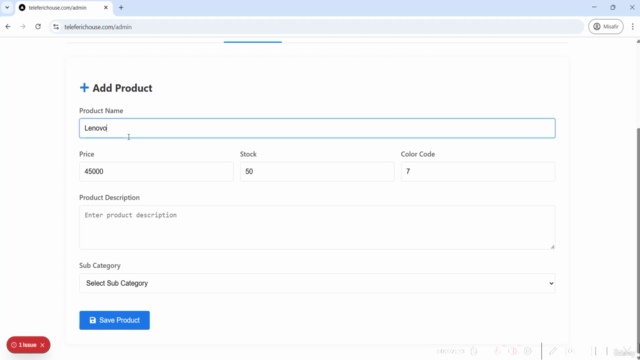Click the browser forward arrow
The width and height of the screenshot is (640, 360).
(23, 27)
